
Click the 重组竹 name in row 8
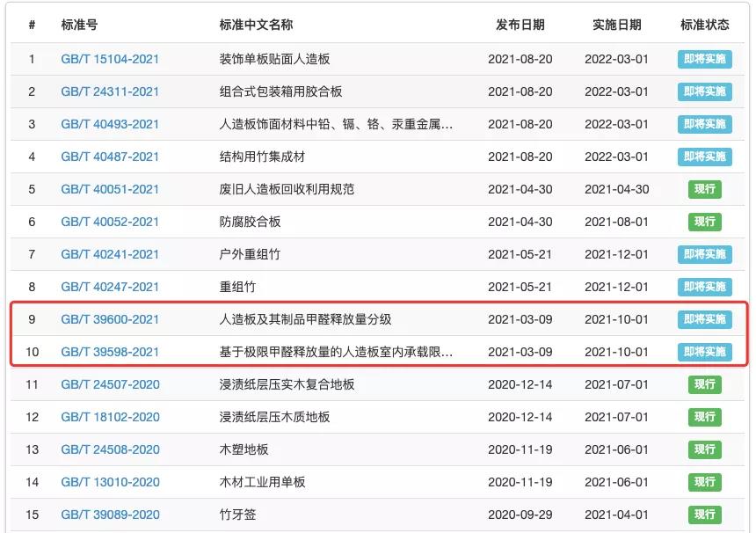coord(237,287)
